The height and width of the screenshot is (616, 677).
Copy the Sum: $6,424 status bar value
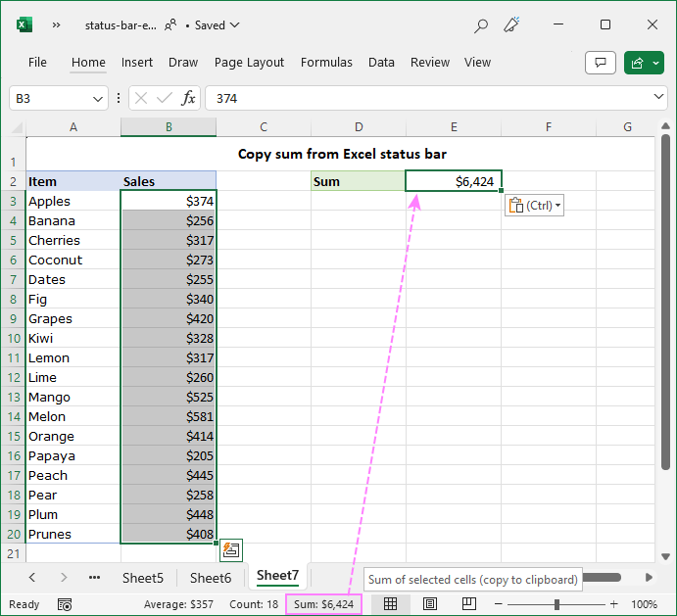point(323,604)
